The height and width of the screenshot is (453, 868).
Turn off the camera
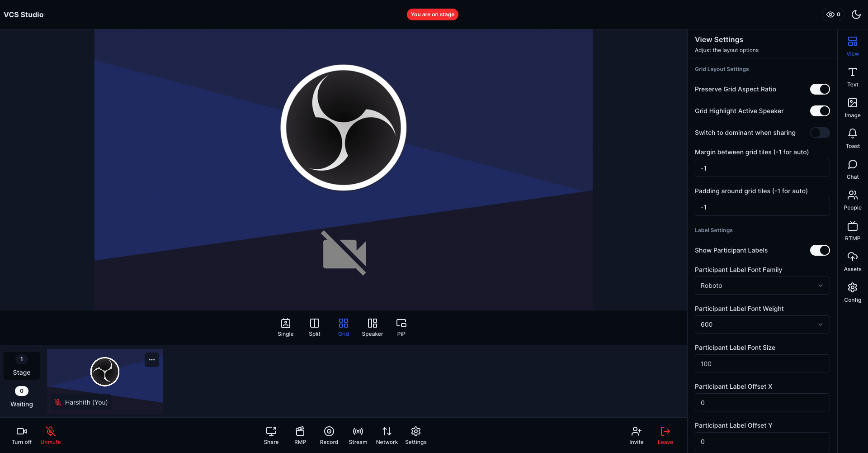tap(22, 435)
